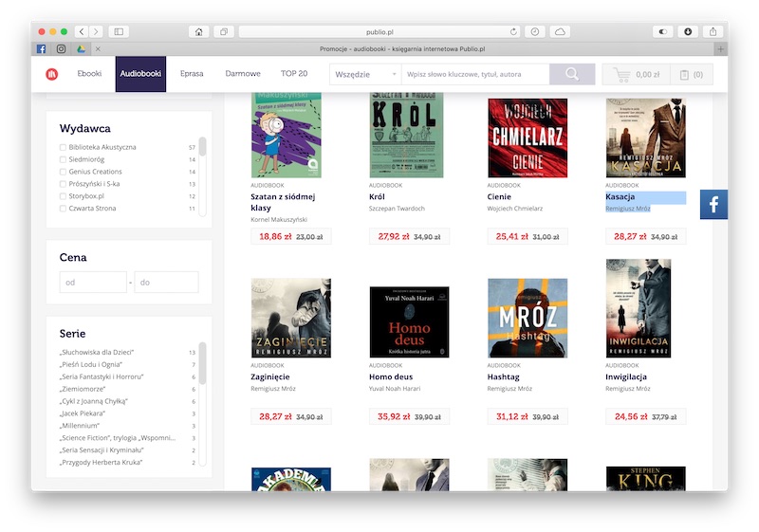Go back with Safari back arrow
The image size is (759, 532).
point(82,32)
